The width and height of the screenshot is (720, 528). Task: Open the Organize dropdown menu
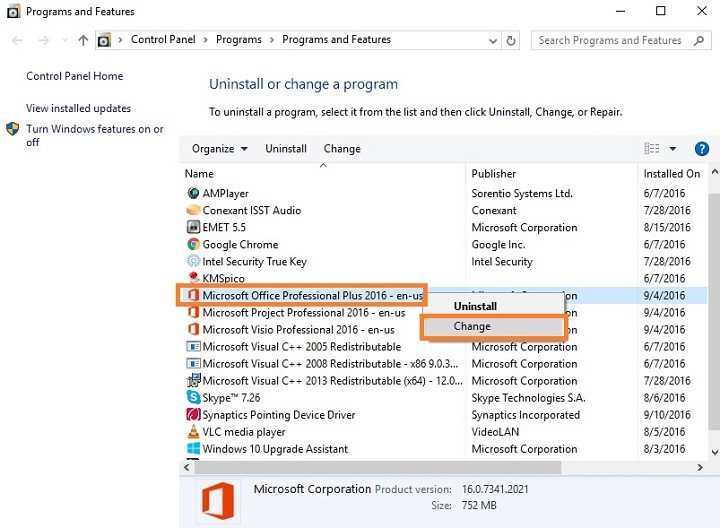(x=220, y=149)
